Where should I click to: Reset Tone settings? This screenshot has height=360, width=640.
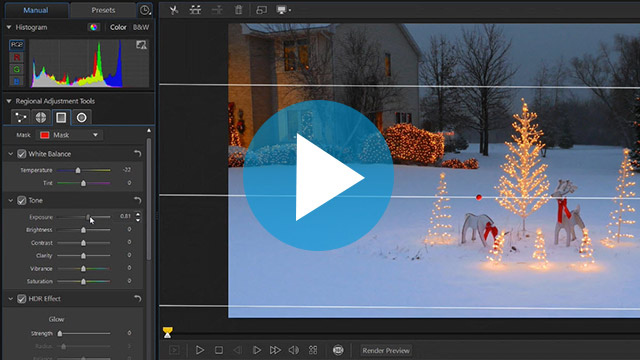(x=138, y=200)
